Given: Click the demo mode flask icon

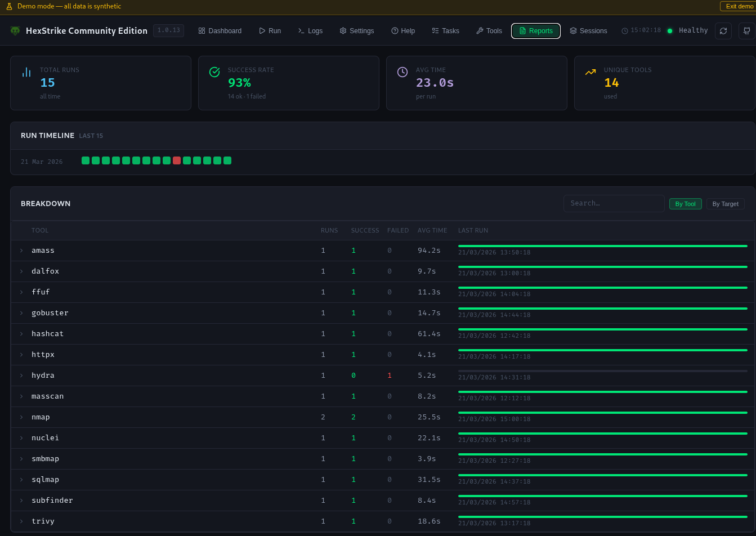Looking at the screenshot, I should point(9,6).
